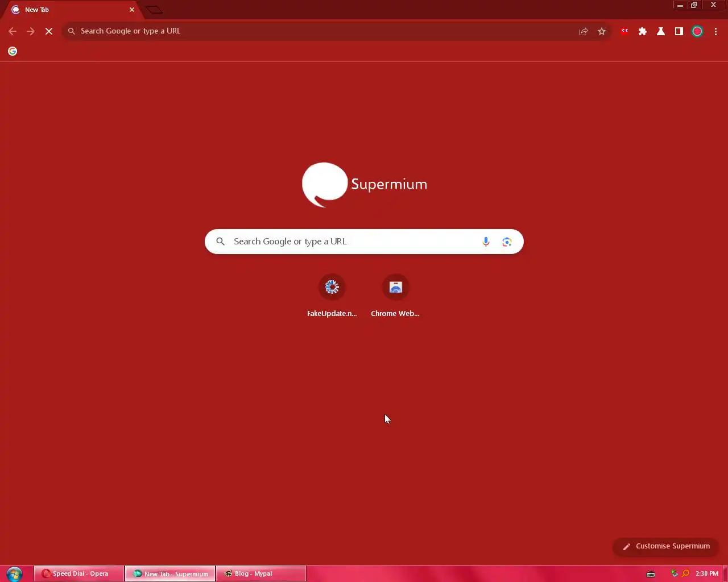Open the Google bookmark in bookmarks bar
The image size is (728, 582).
point(13,51)
